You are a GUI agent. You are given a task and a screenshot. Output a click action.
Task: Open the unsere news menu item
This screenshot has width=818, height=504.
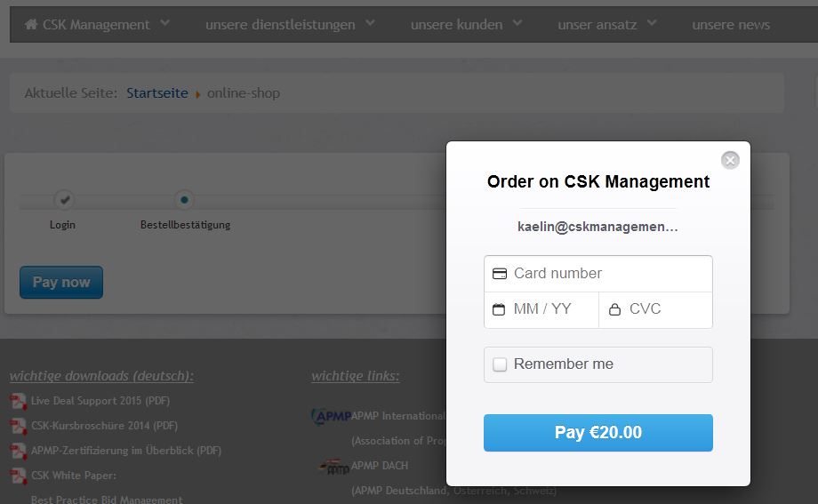[x=731, y=25]
